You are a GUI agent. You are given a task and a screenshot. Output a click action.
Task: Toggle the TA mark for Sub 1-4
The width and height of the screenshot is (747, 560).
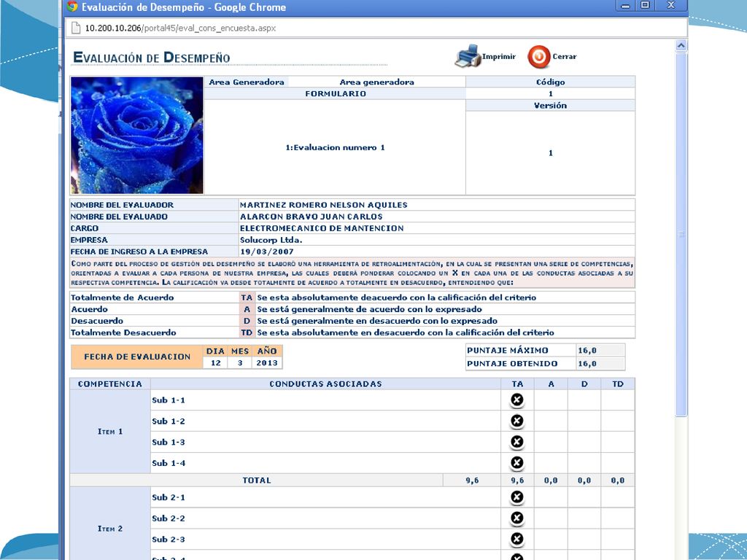517,462
